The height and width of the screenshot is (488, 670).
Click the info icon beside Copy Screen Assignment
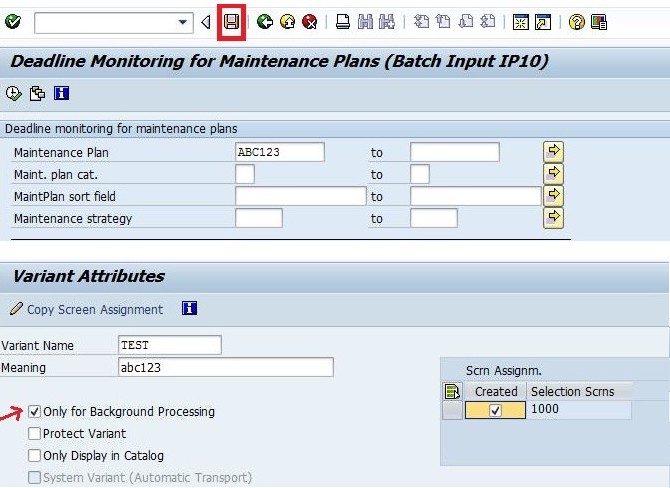[x=189, y=308]
